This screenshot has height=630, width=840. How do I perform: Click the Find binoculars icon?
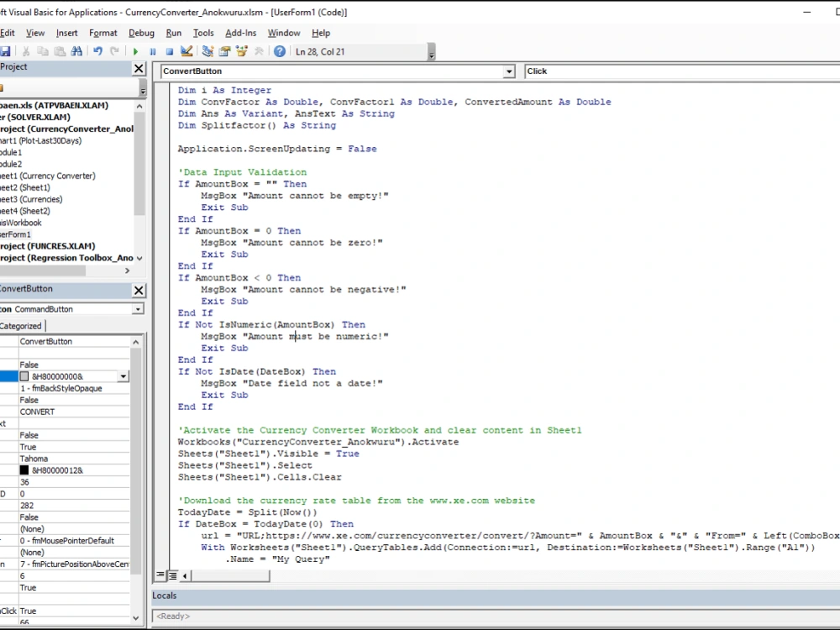pos(76,51)
